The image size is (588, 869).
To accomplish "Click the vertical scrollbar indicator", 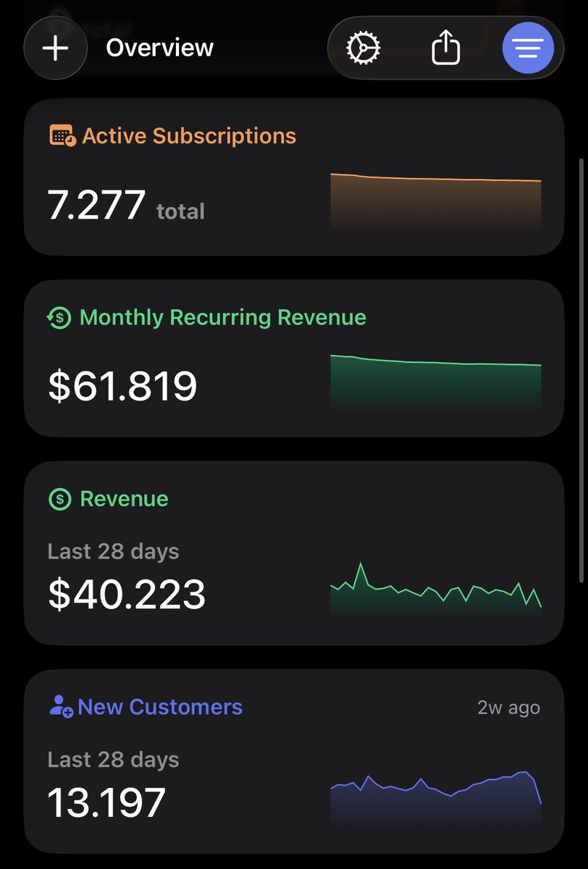I will tap(581, 370).
